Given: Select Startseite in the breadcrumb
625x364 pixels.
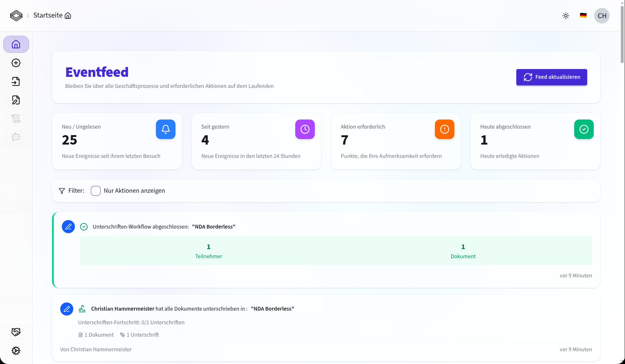Looking at the screenshot, I should pos(48,15).
